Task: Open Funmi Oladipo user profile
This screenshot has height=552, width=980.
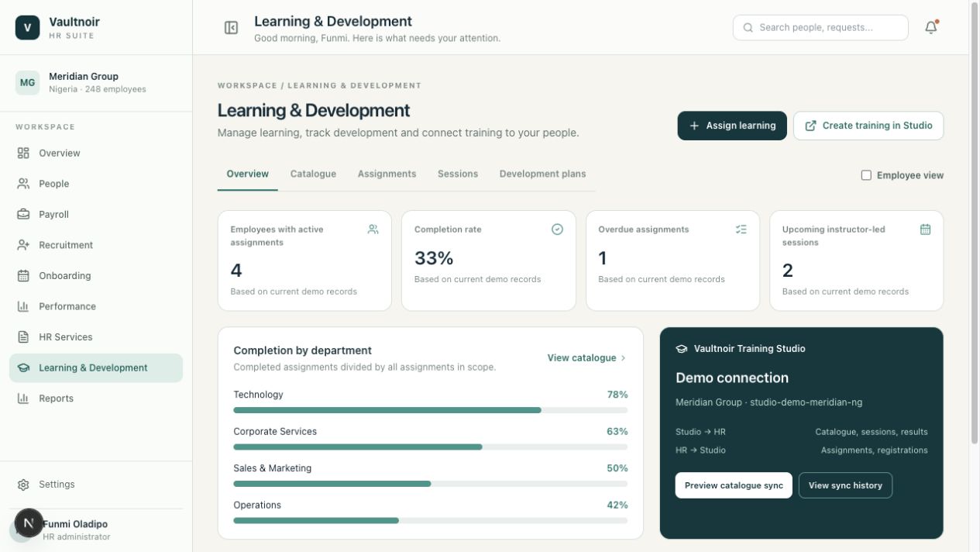Action: (x=96, y=530)
